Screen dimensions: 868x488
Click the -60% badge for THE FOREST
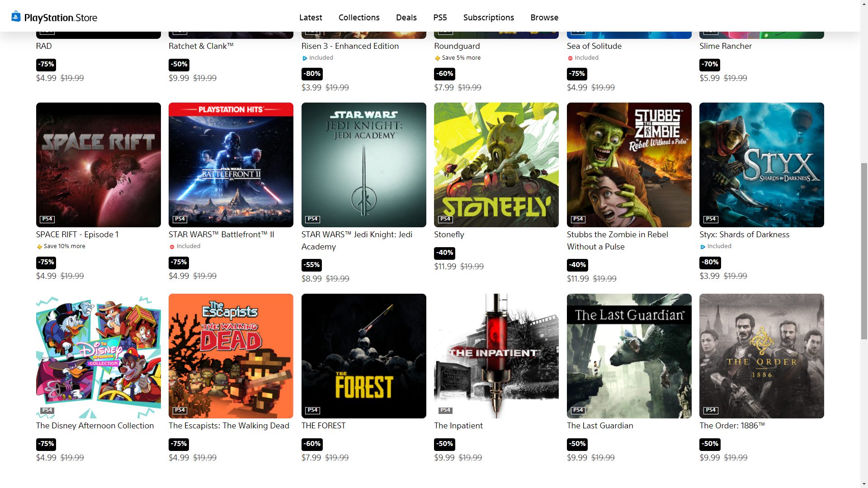tap(312, 444)
